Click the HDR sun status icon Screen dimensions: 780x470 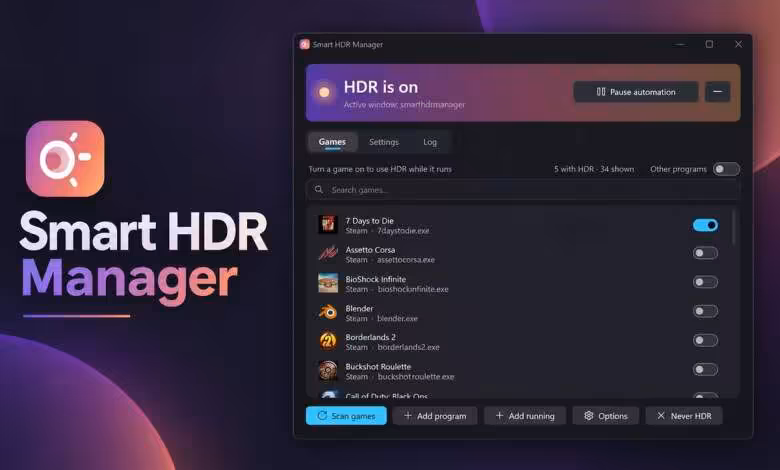pos(324,92)
